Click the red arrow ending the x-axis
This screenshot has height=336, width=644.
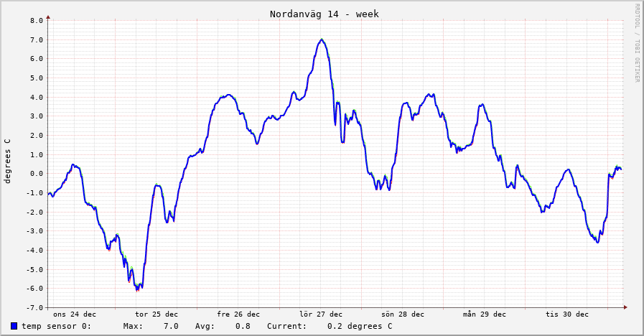click(625, 307)
